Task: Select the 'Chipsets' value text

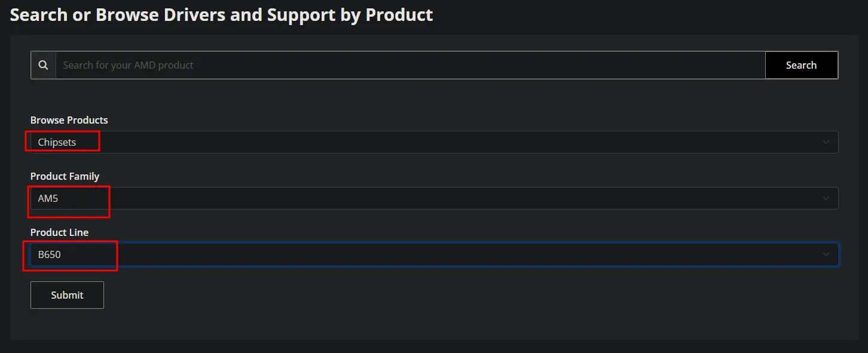Action: click(x=57, y=142)
